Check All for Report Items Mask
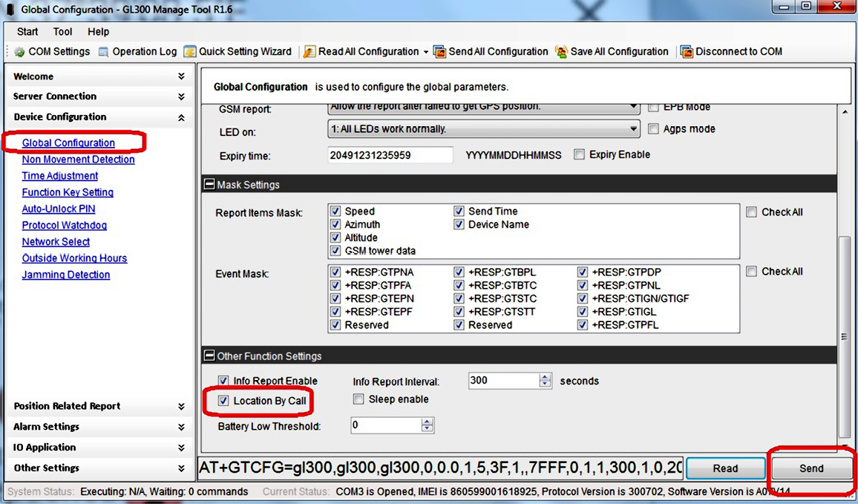The image size is (858, 504). pos(752,212)
